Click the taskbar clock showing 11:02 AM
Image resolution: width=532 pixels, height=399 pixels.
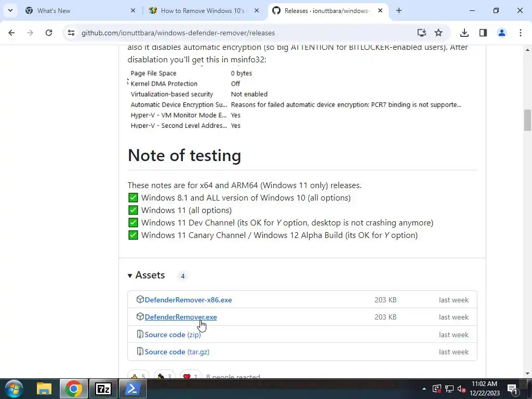(485, 389)
